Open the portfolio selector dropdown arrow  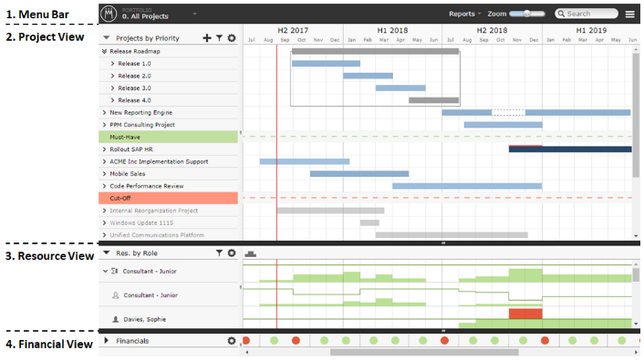point(194,14)
